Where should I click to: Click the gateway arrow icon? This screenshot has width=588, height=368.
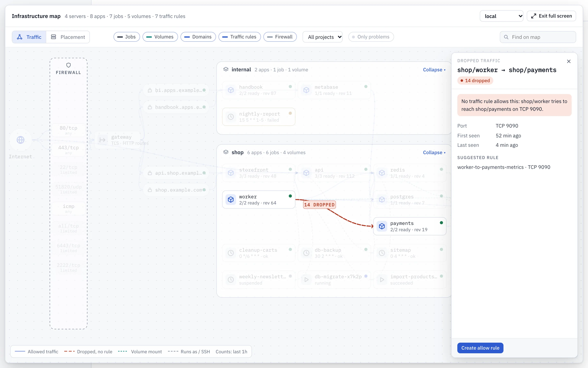tap(102, 140)
